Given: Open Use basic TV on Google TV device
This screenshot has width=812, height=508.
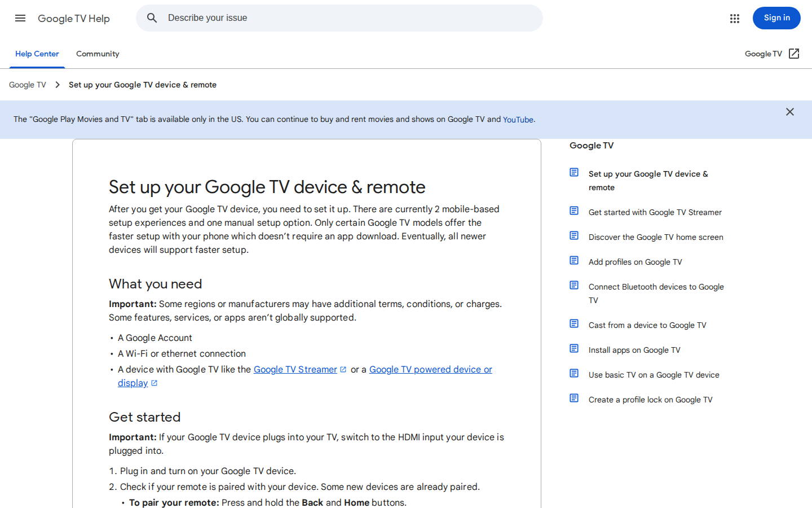Looking at the screenshot, I should 654,375.
